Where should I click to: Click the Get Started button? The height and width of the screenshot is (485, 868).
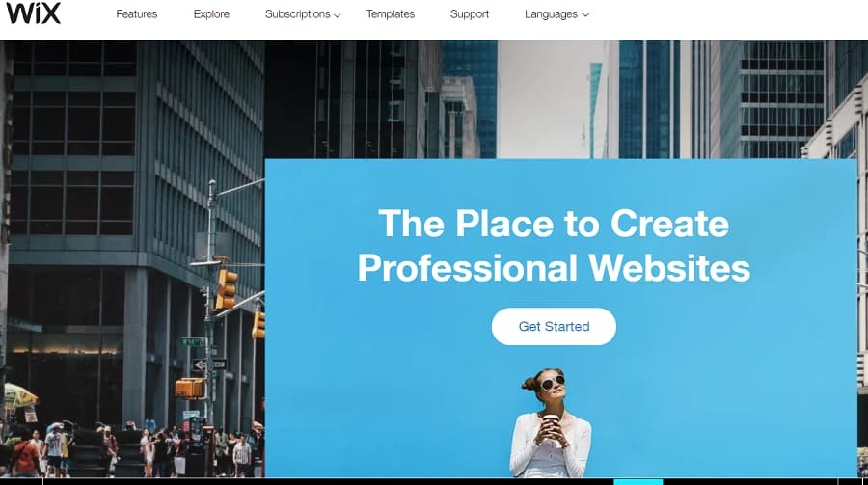click(x=554, y=327)
